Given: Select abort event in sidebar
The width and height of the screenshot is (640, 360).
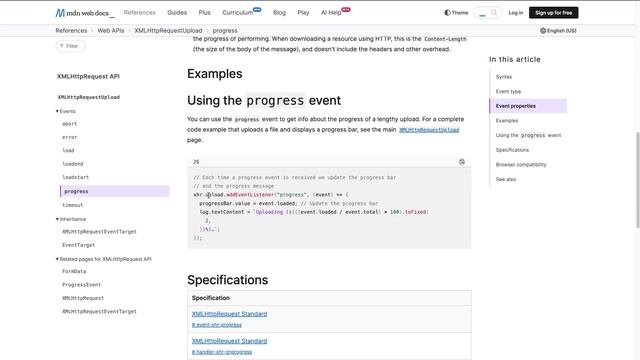Looking at the screenshot, I should pyautogui.click(x=69, y=124).
